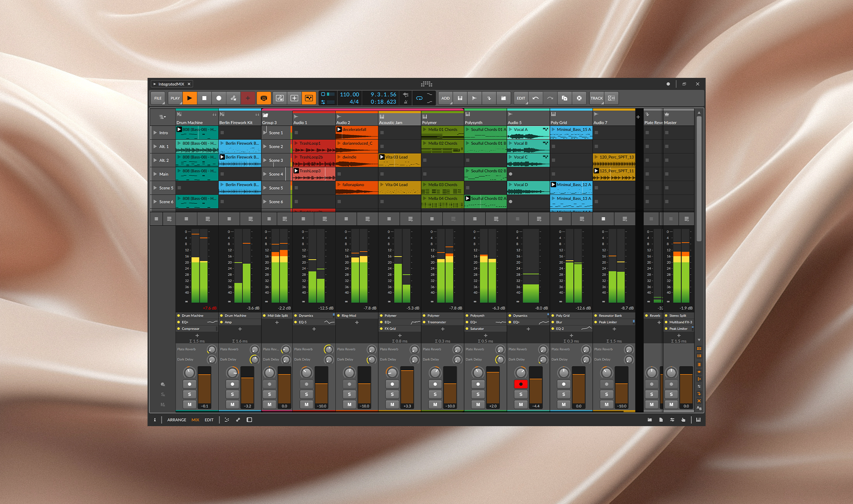The height and width of the screenshot is (504, 853).
Task: Open the ADD menu dropdown
Action: [x=445, y=98]
